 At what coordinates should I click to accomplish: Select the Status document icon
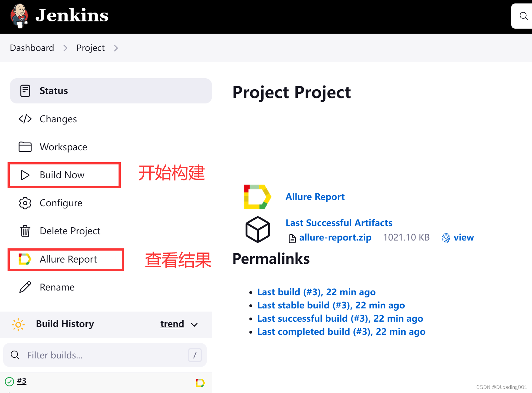[25, 91]
